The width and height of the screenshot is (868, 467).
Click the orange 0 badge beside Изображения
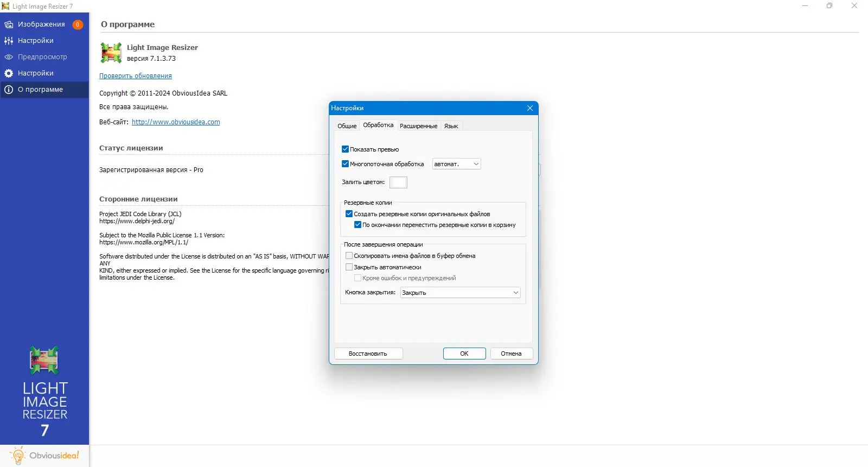[x=78, y=24]
